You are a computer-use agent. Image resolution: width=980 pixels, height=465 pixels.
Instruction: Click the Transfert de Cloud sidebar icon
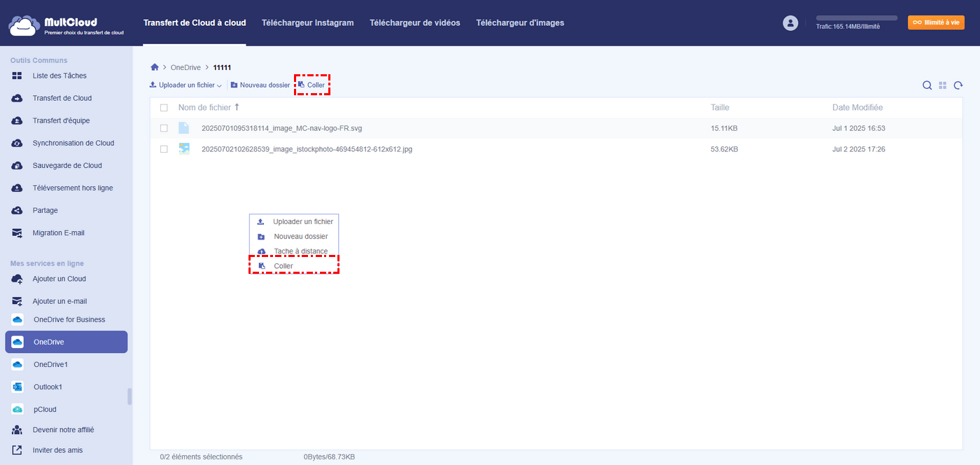click(17, 98)
